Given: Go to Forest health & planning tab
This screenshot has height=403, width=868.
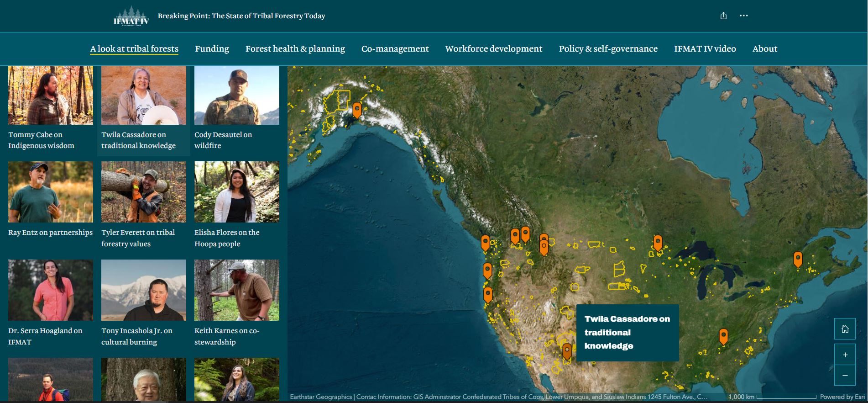Looking at the screenshot, I should [x=295, y=49].
